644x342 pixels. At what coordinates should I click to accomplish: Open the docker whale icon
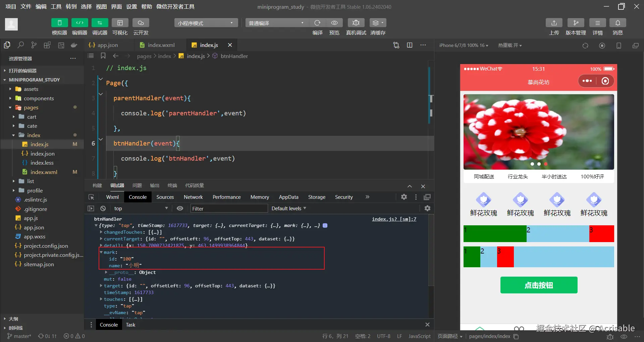click(74, 45)
